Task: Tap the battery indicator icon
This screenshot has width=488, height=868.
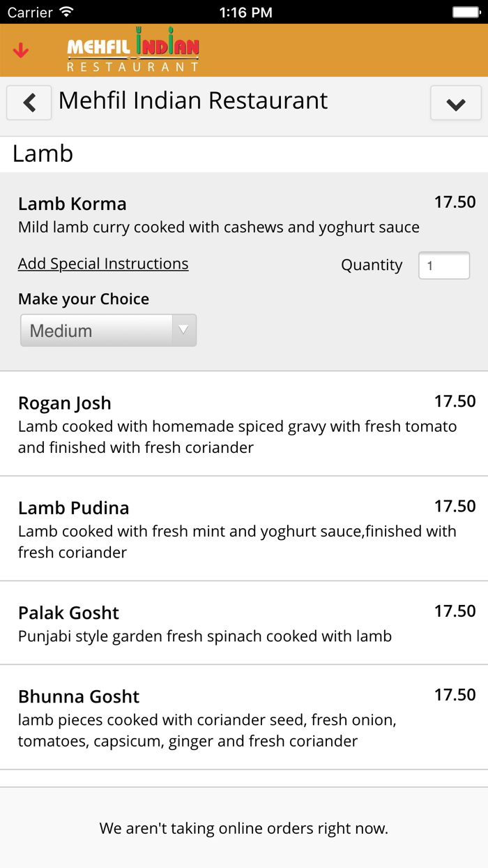Action: tap(466, 11)
